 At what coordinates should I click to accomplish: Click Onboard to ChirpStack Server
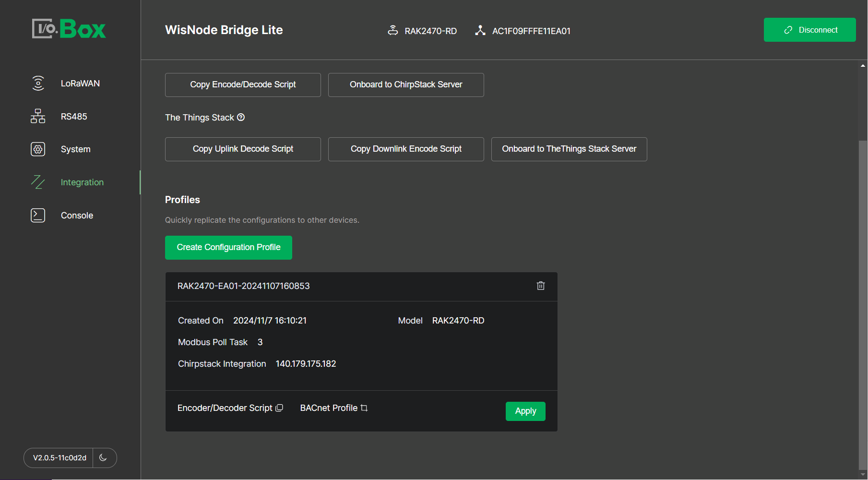click(406, 85)
